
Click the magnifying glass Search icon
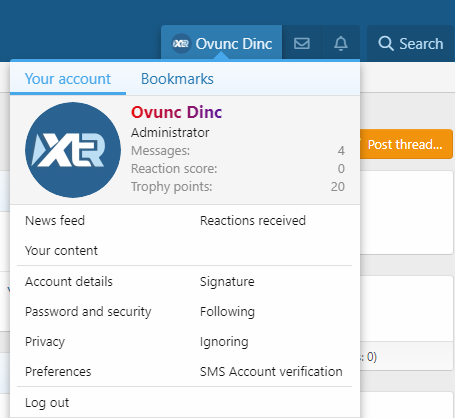click(386, 44)
